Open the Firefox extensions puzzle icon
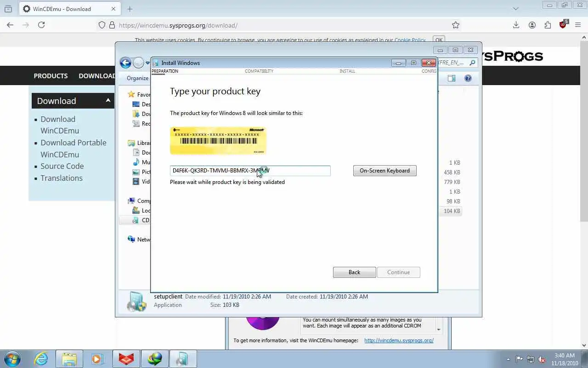Screen dimensions: 588x368 548,25
